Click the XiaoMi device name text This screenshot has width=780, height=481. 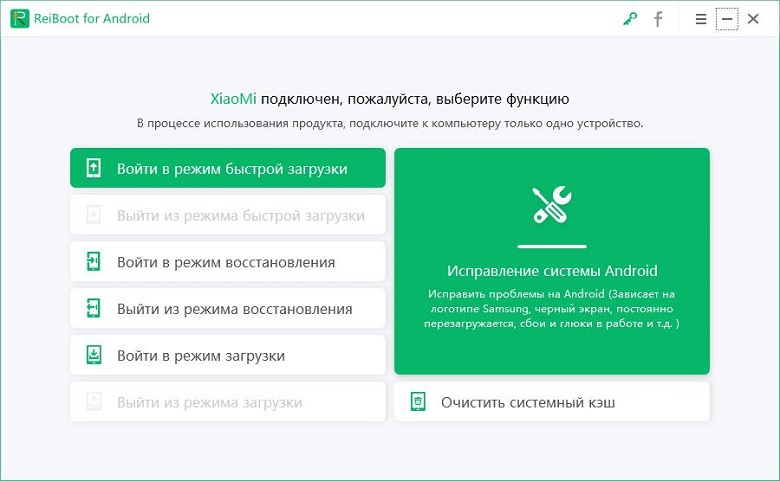coord(233,99)
